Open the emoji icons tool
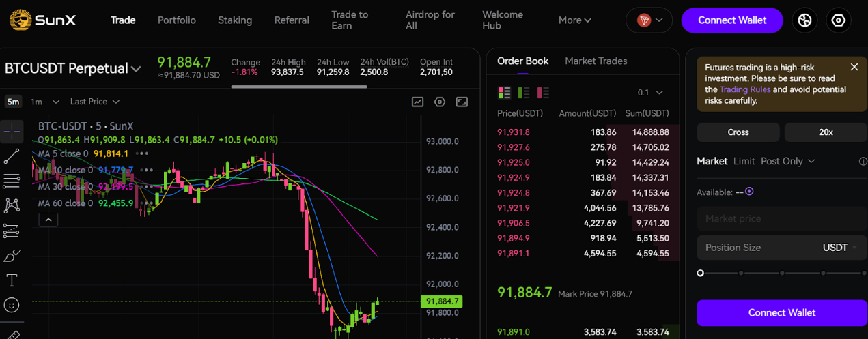This screenshot has width=868, height=339. click(x=12, y=305)
